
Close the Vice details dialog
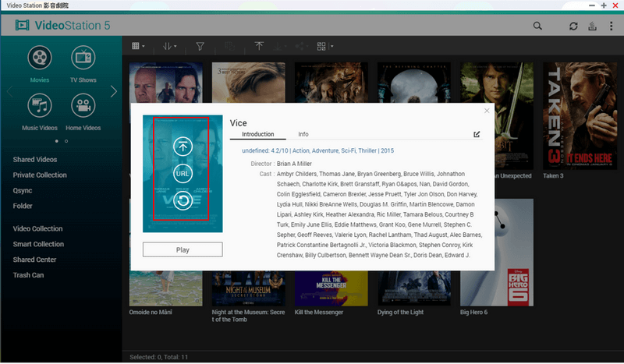pyautogui.click(x=487, y=111)
